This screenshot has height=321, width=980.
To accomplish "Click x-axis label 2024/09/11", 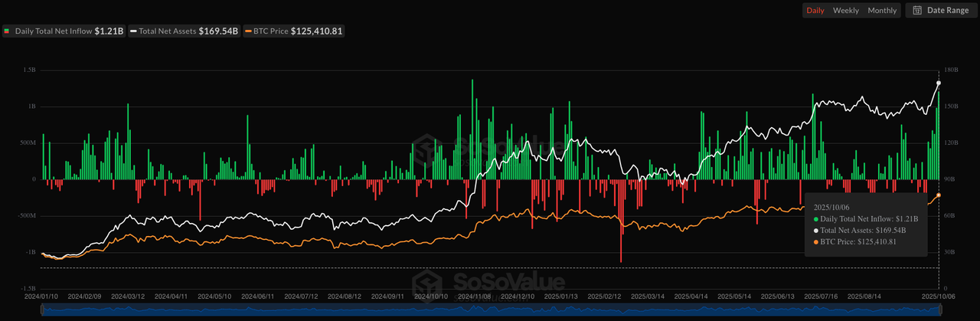I will (x=387, y=296).
